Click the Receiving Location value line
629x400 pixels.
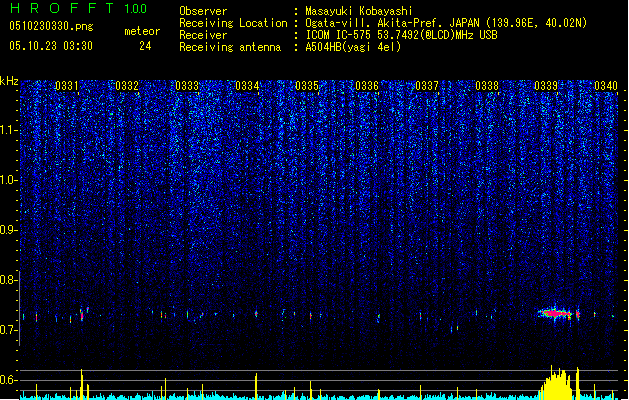coord(446,23)
